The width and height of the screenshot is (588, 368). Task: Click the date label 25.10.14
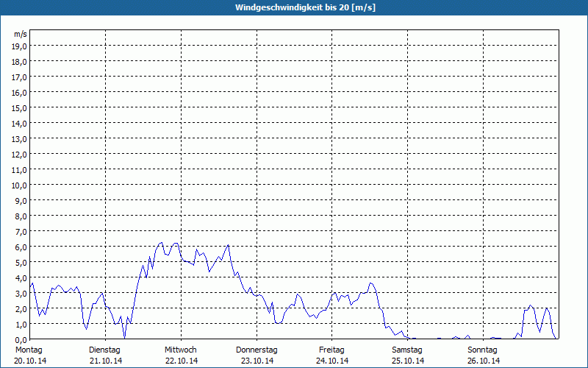click(x=408, y=361)
